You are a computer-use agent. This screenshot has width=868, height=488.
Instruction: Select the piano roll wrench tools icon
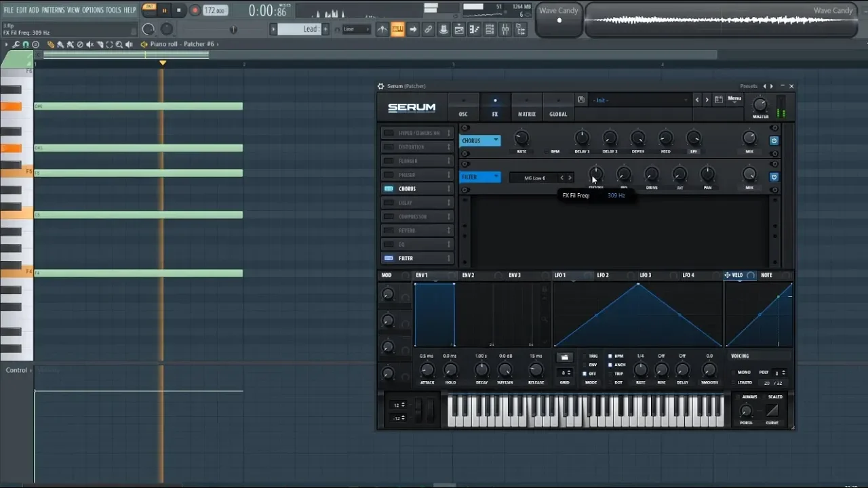tap(16, 44)
